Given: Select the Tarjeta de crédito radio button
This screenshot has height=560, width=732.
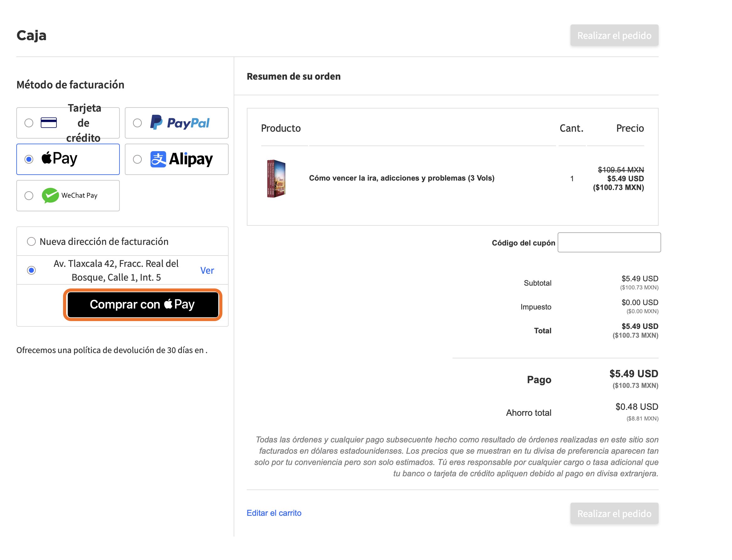Looking at the screenshot, I should coord(29,123).
